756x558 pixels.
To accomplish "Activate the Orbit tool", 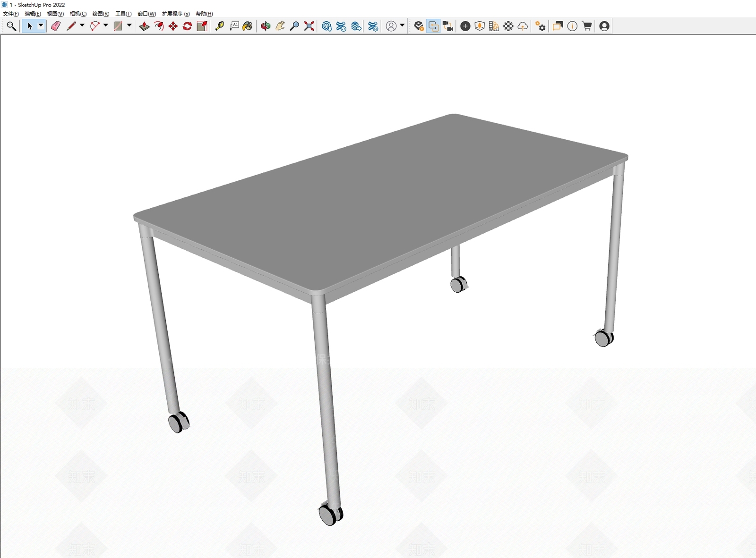I will (266, 26).
